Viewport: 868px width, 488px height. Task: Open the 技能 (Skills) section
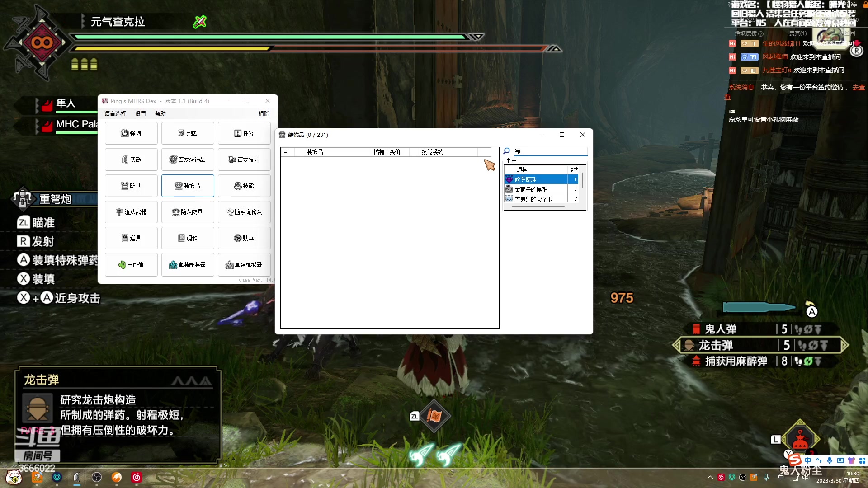point(244,186)
